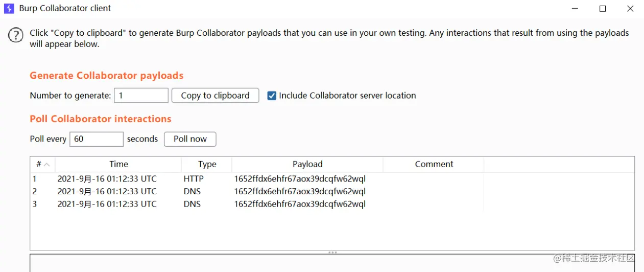Minimize the Burp Collaborator client window

[x=575, y=9]
